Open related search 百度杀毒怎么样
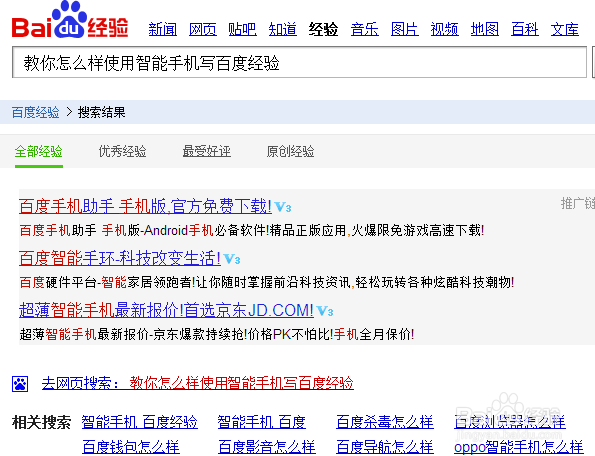Viewport: 595px width, 456px height. [x=385, y=422]
